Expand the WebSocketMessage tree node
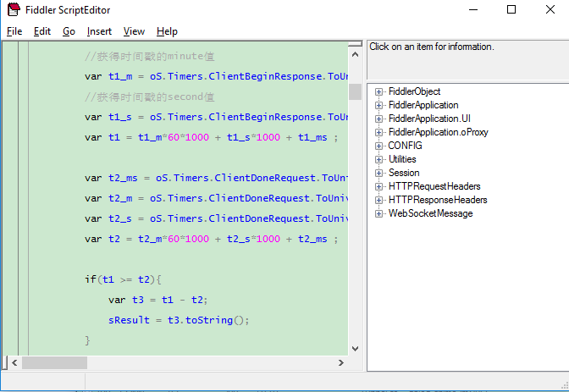 point(378,214)
